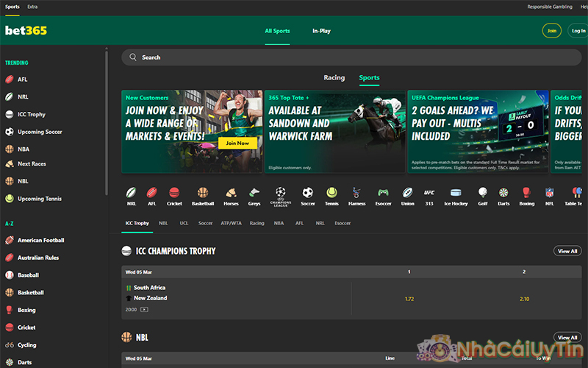Click the Log In button
588x368 pixels.
(578, 31)
